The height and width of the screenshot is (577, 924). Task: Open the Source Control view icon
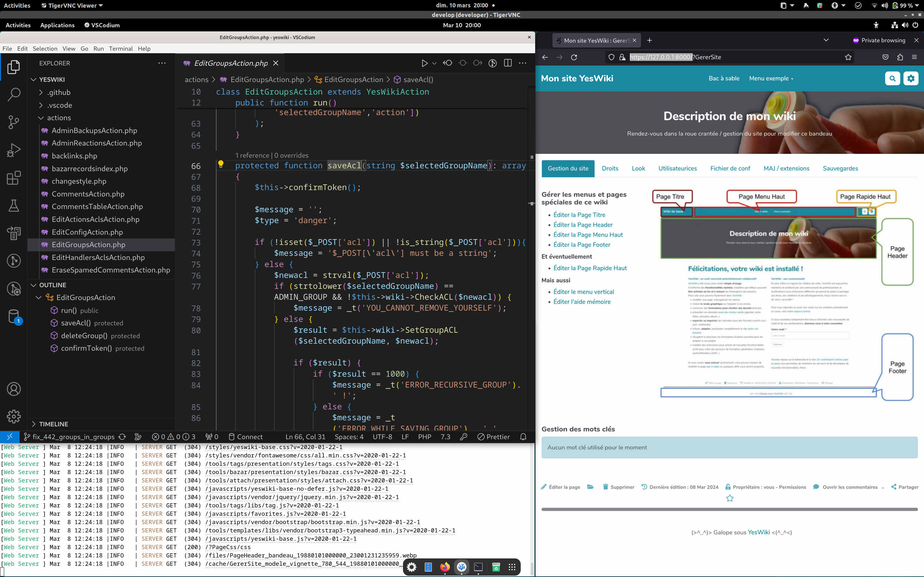[x=14, y=122]
